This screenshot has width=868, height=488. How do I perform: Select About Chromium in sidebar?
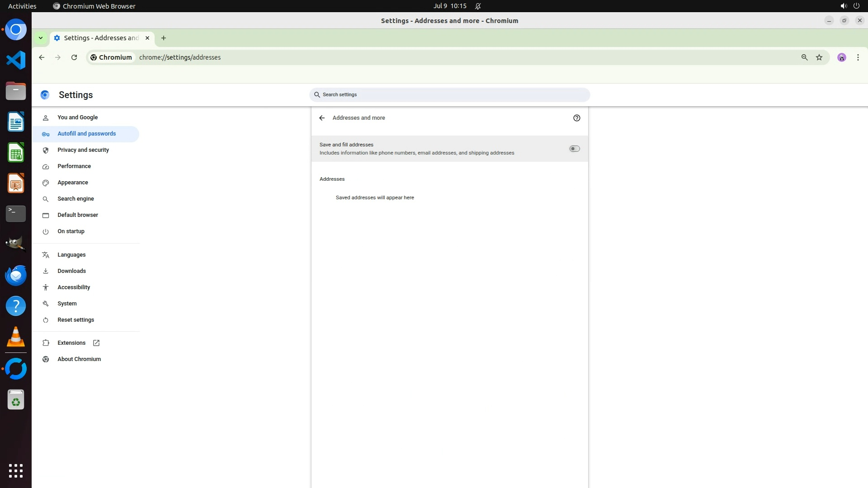click(x=79, y=359)
